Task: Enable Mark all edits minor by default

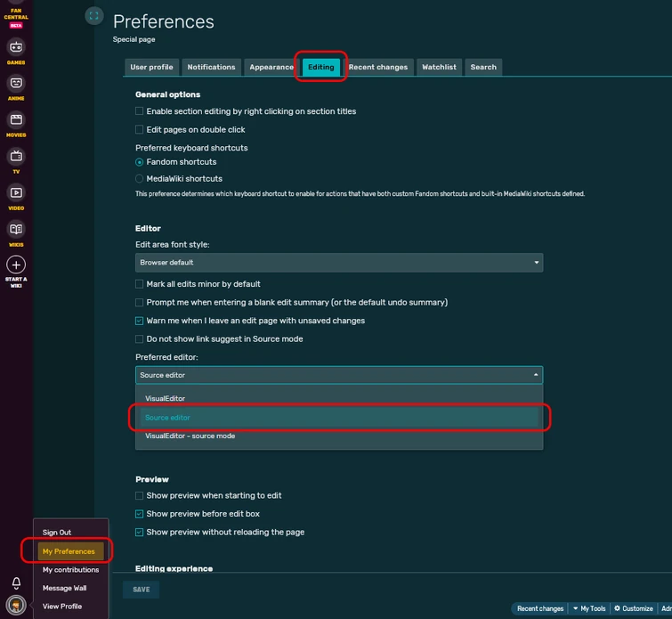Action: click(x=139, y=284)
